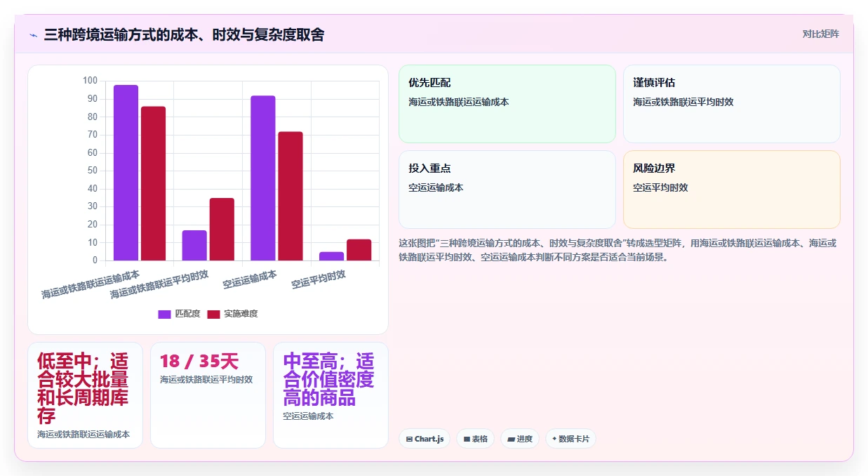The width and height of the screenshot is (868, 476).
Task: Open the 优先匹配 card
Action: click(507, 104)
